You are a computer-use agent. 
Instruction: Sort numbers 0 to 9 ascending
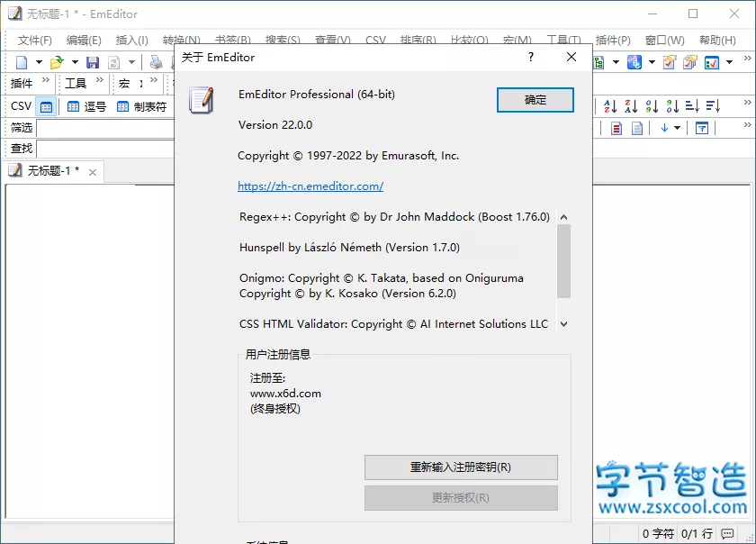(652, 105)
